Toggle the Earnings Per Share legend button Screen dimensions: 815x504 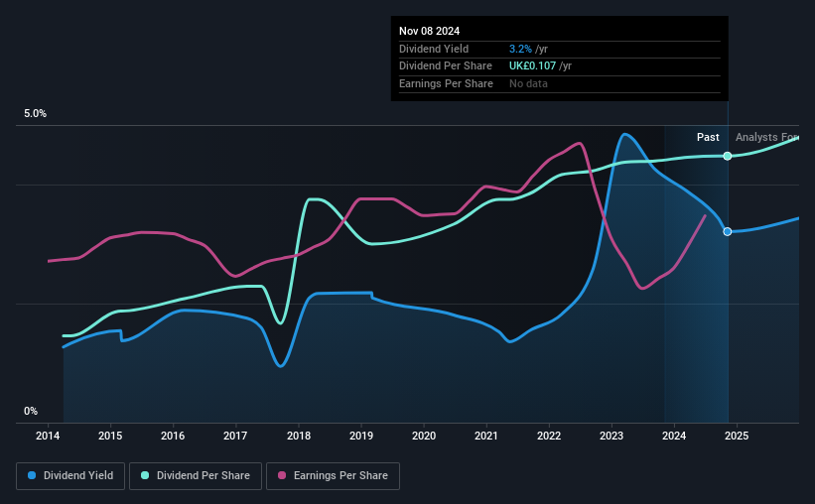333,476
